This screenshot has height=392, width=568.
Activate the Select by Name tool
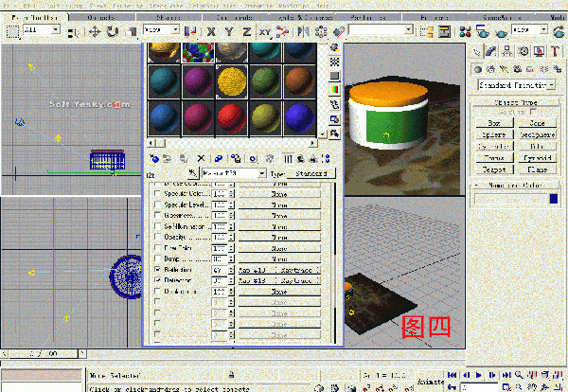click(73, 32)
